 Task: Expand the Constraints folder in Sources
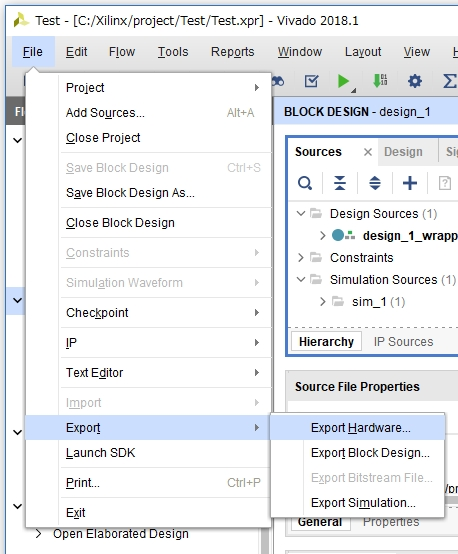[x=301, y=258]
